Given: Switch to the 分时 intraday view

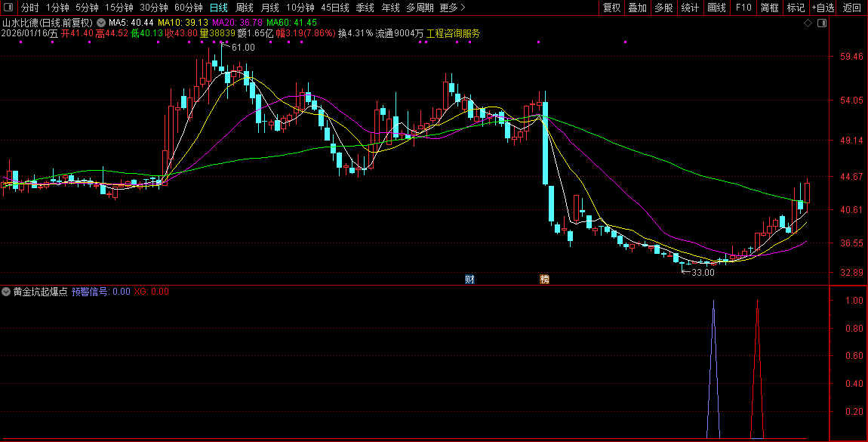Looking at the screenshot, I should pyautogui.click(x=30, y=8).
